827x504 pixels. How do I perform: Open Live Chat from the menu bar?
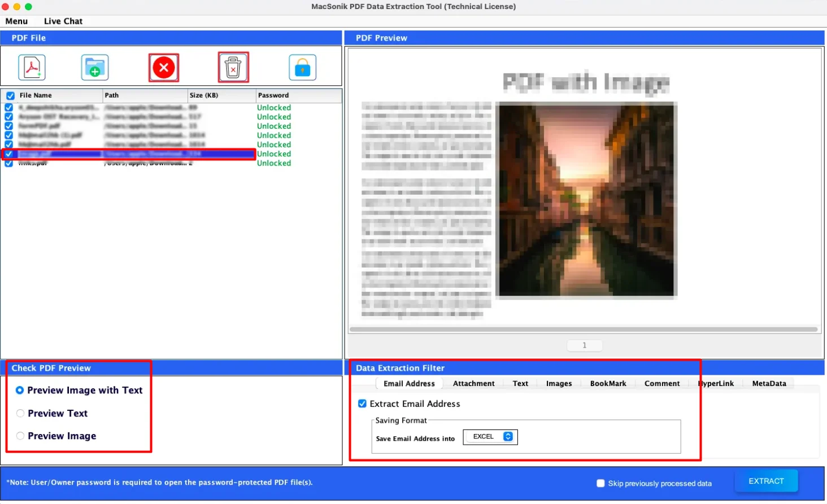[x=63, y=21]
